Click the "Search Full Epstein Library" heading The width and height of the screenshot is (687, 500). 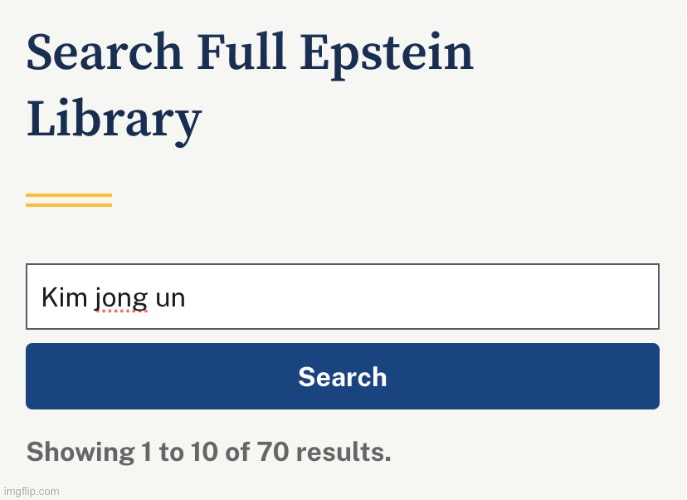250,86
